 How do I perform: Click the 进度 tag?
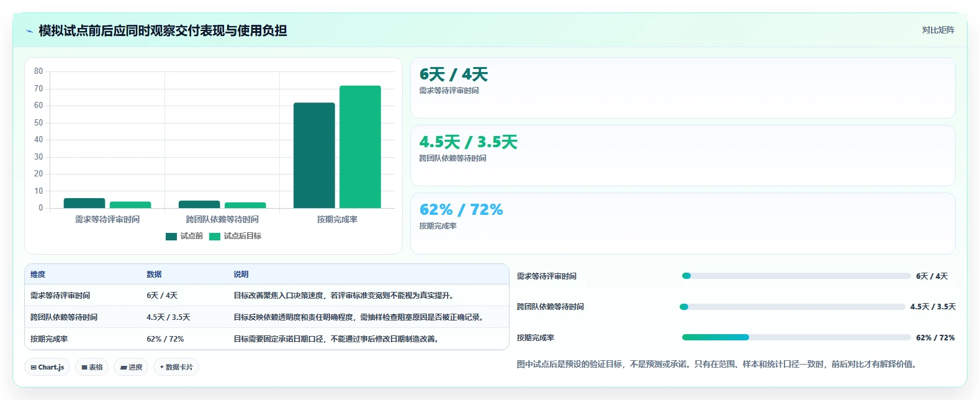click(x=131, y=367)
